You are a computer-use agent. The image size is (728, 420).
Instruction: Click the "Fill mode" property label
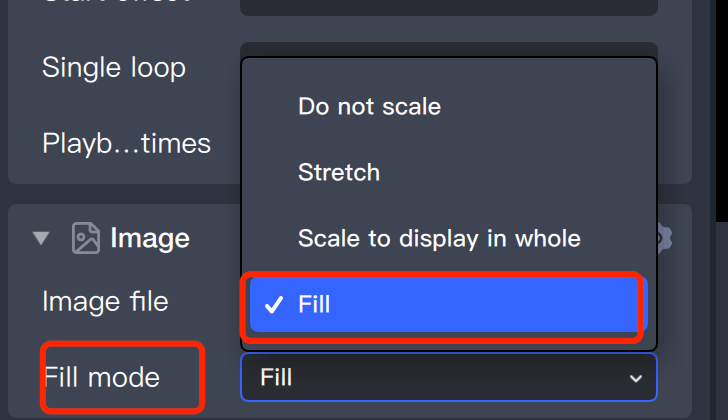point(101,377)
